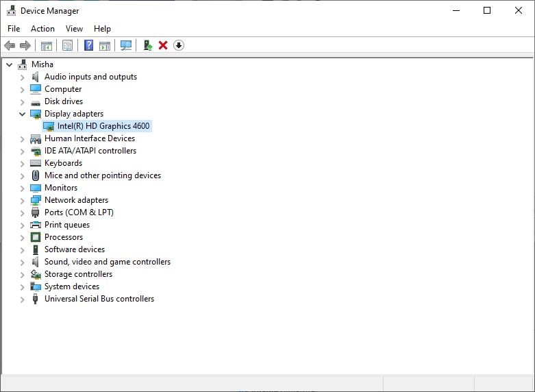
Task: Click the Intel HD Graphics 4600 device icon
Action: (x=49, y=126)
